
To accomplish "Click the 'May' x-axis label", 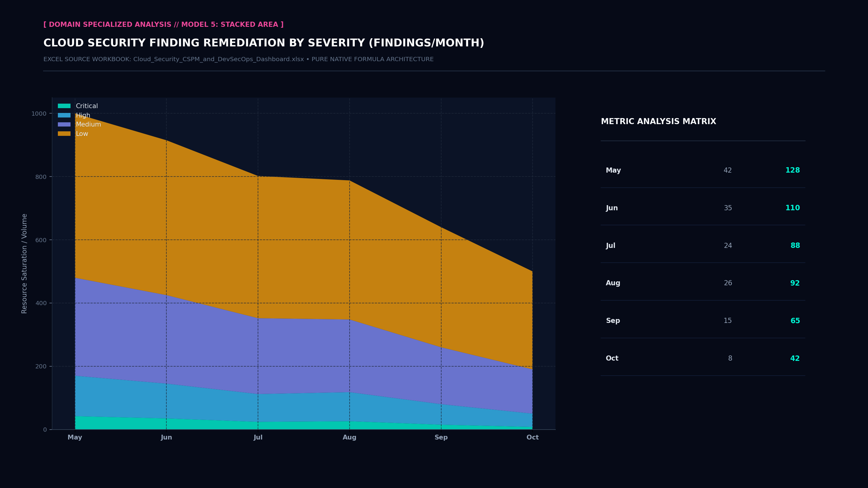I will (x=75, y=437).
